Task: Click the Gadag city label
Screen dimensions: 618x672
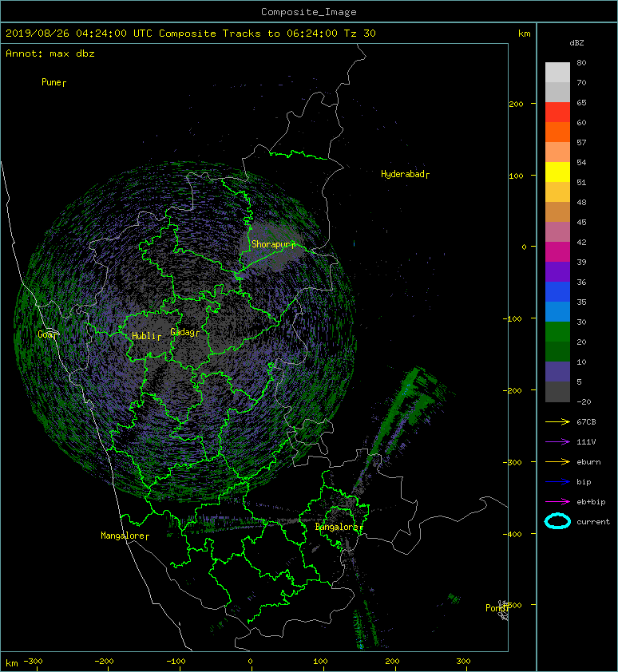Action: (x=183, y=332)
